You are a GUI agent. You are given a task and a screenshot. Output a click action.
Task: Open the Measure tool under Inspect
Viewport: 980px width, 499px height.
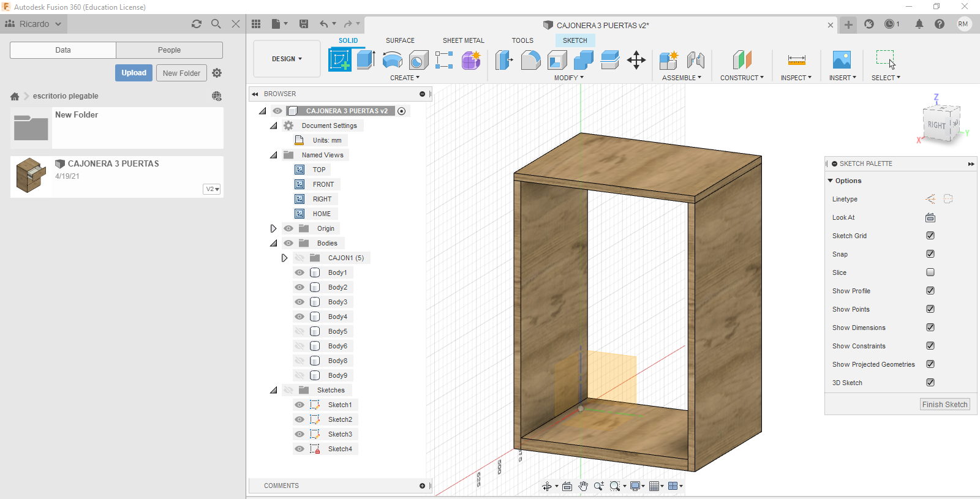[796, 60]
